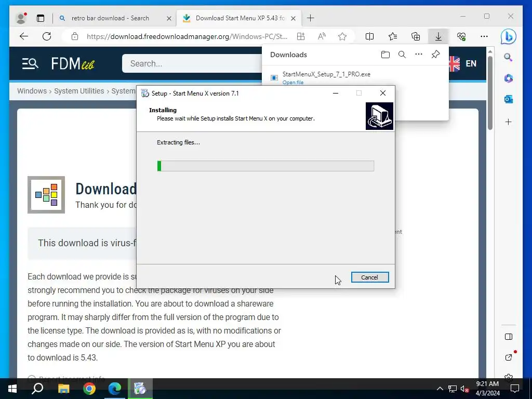Click the address bar URL field

tap(187, 36)
